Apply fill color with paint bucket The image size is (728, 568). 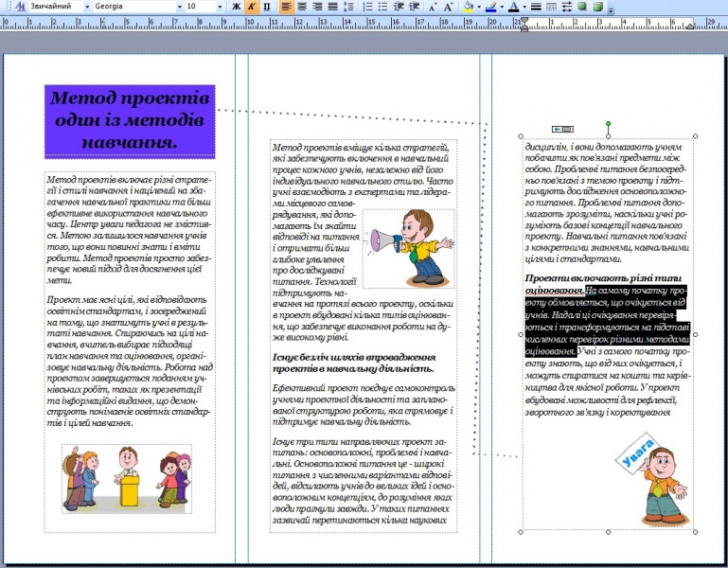click(x=470, y=7)
